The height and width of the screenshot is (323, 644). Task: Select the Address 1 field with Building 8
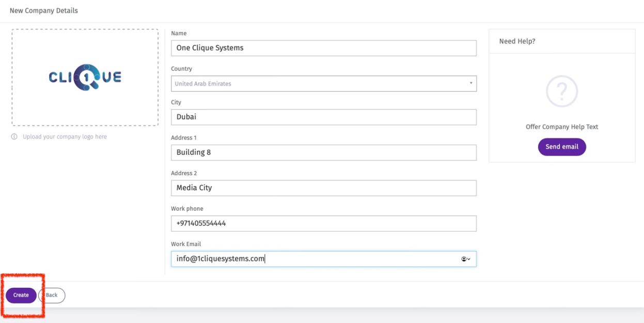coord(323,152)
